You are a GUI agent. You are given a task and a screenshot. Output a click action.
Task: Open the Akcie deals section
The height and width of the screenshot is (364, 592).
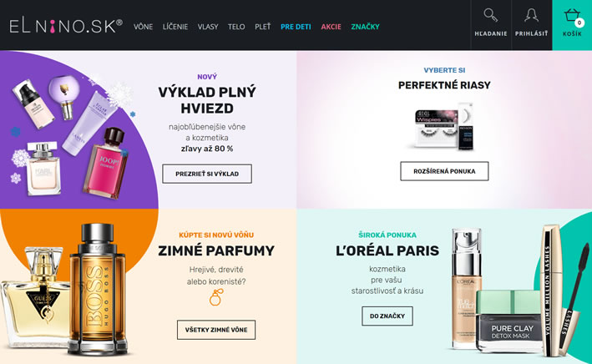(331, 27)
